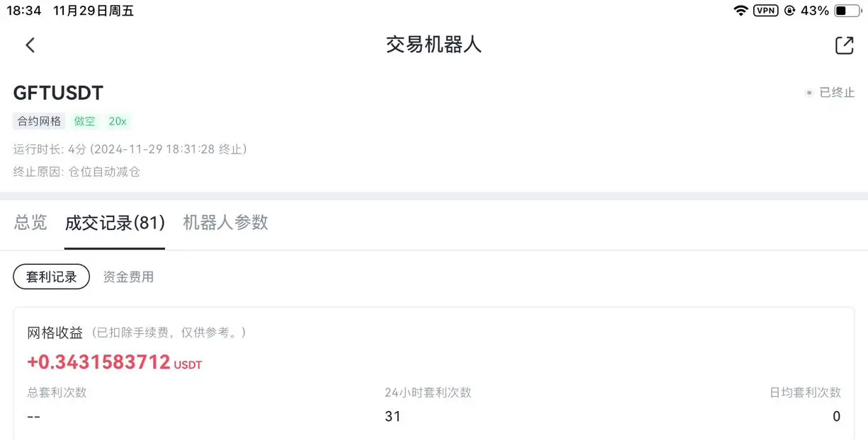Tap the 做空 direction tag
Image resolution: width=868 pixels, height=440 pixels.
(84, 121)
